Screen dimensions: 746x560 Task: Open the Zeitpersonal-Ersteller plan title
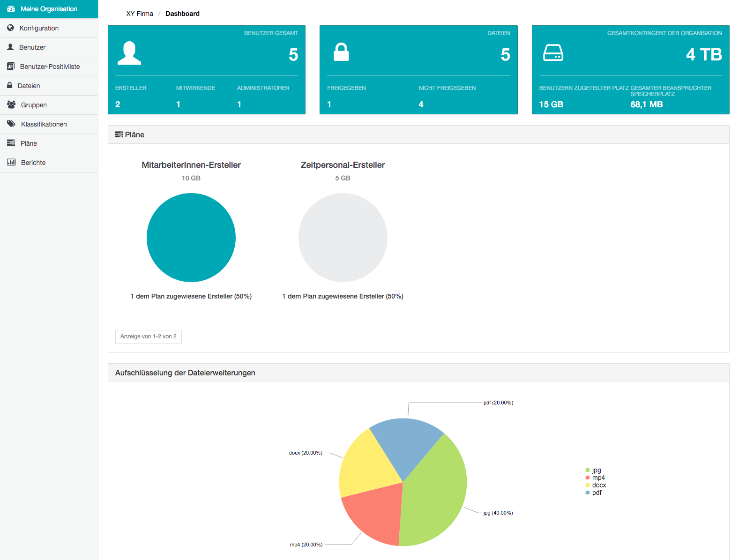343,165
